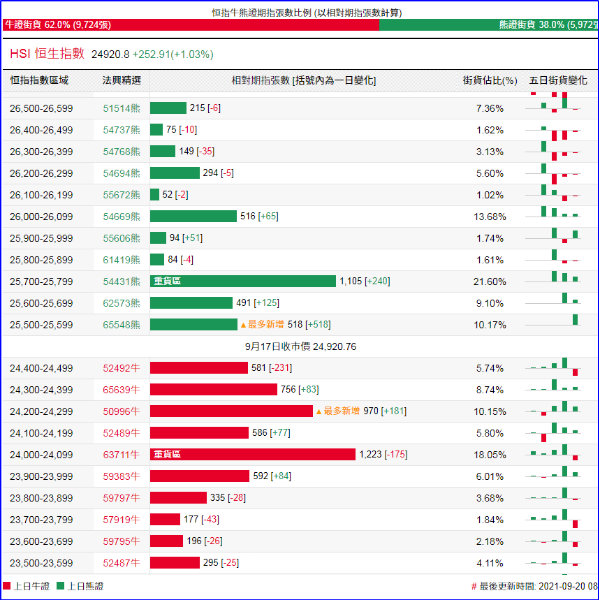Select index range 23,500-23,599
599x600 pixels.
coord(41,563)
